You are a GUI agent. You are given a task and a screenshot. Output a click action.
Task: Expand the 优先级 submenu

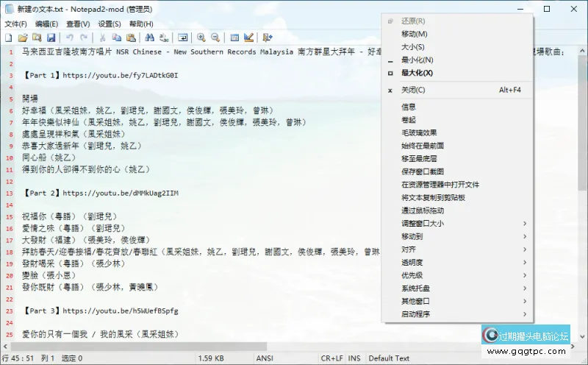[457, 275]
